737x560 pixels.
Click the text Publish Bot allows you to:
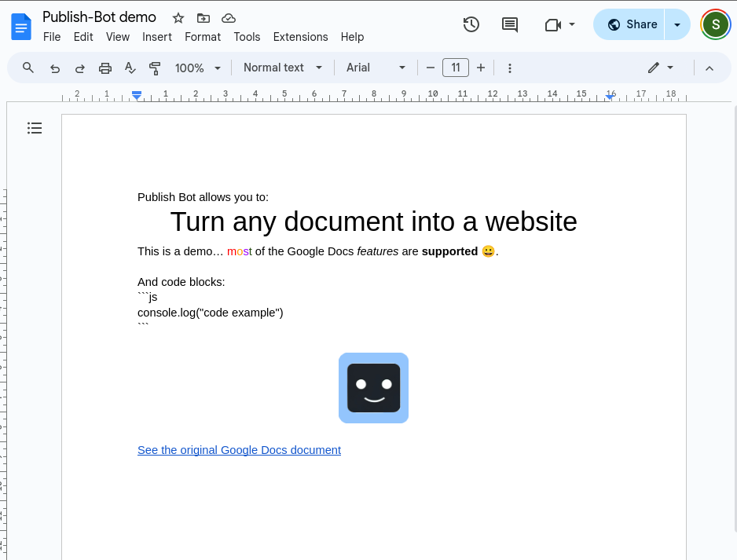(203, 197)
